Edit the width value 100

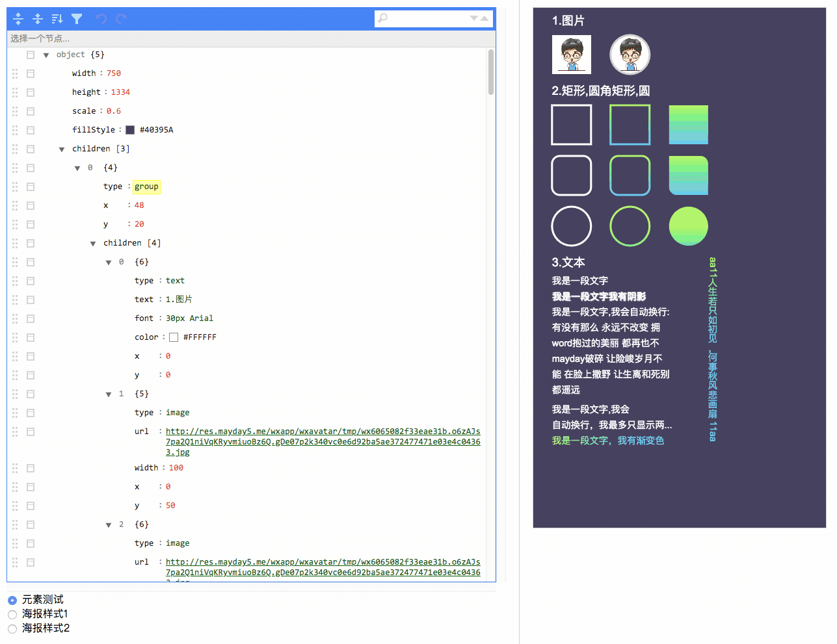coord(176,468)
